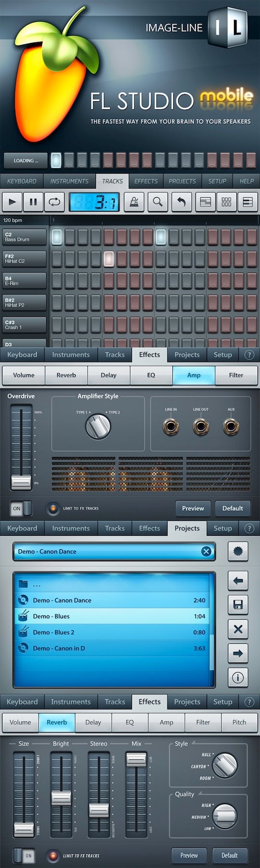Viewport: 260px width, 868px height.
Task: Switch to the bar editor view icon
Action: tap(205, 202)
